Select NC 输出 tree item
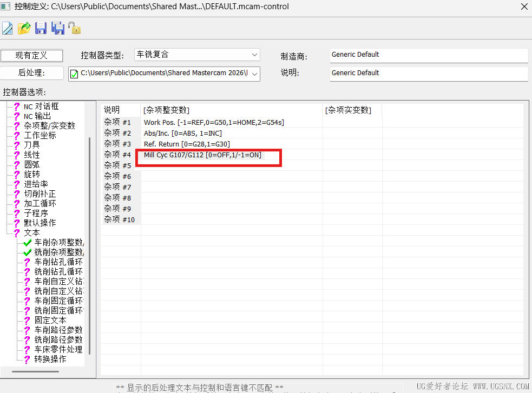This screenshot has width=532, height=393. pos(37,116)
